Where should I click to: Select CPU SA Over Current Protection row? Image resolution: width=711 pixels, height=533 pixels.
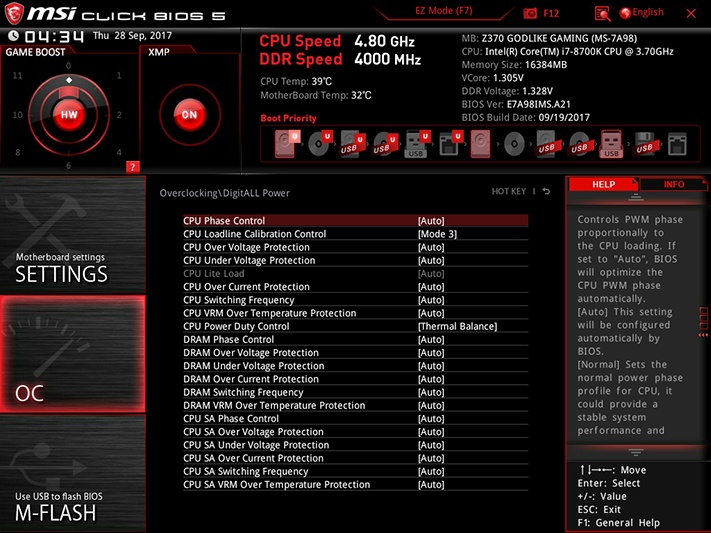pos(356,458)
